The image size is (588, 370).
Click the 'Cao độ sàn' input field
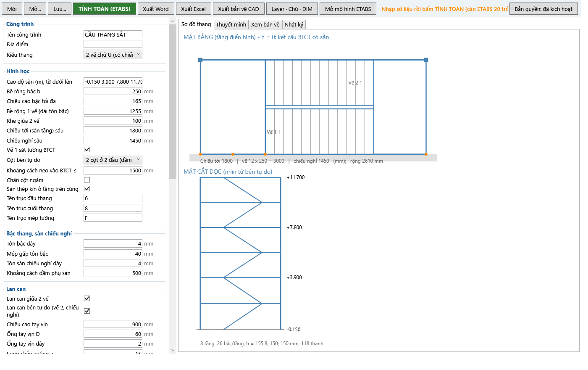pyautogui.click(x=113, y=82)
